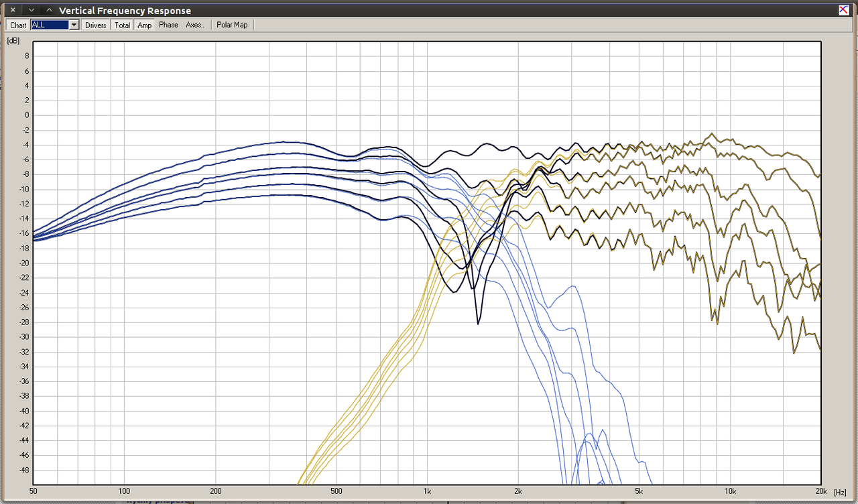Minimize the window using the down chevron
858x504 pixels.
[x=32, y=10]
